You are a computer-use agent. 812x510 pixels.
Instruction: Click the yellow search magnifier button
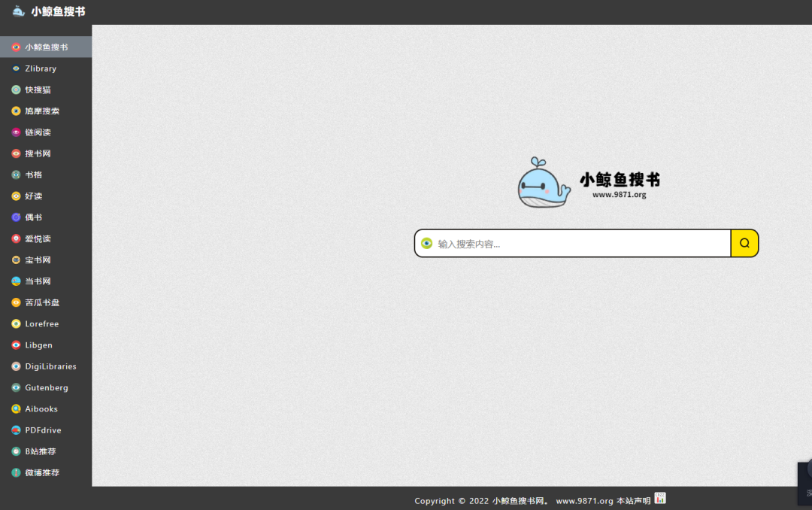tap(744, 243)
